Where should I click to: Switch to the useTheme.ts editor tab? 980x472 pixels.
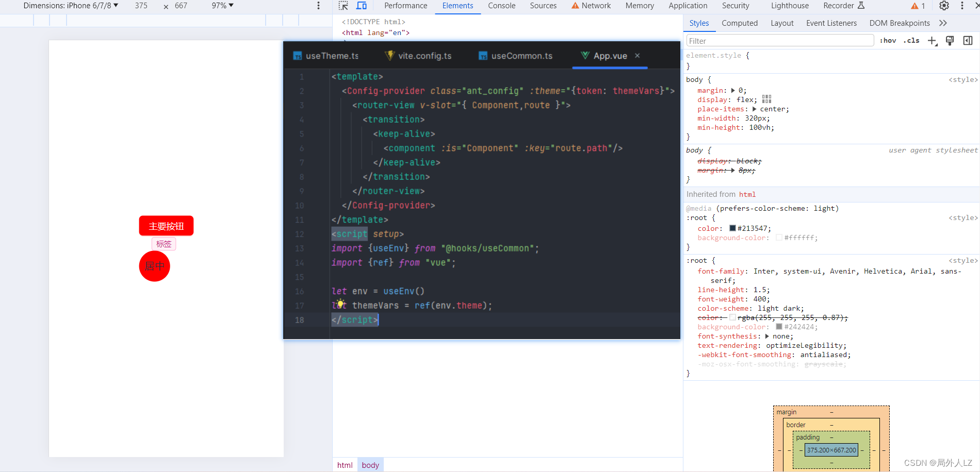[x=326, y=56]
